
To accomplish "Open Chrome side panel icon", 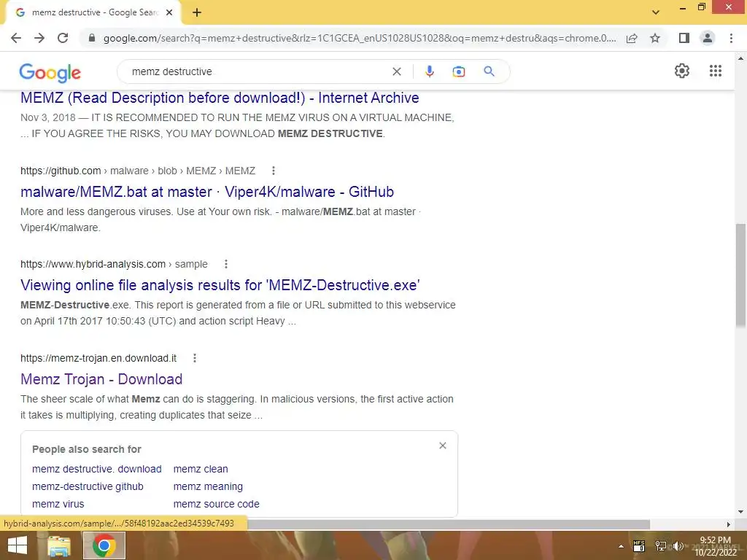I will pyautogui.click(x=684, y=38).
